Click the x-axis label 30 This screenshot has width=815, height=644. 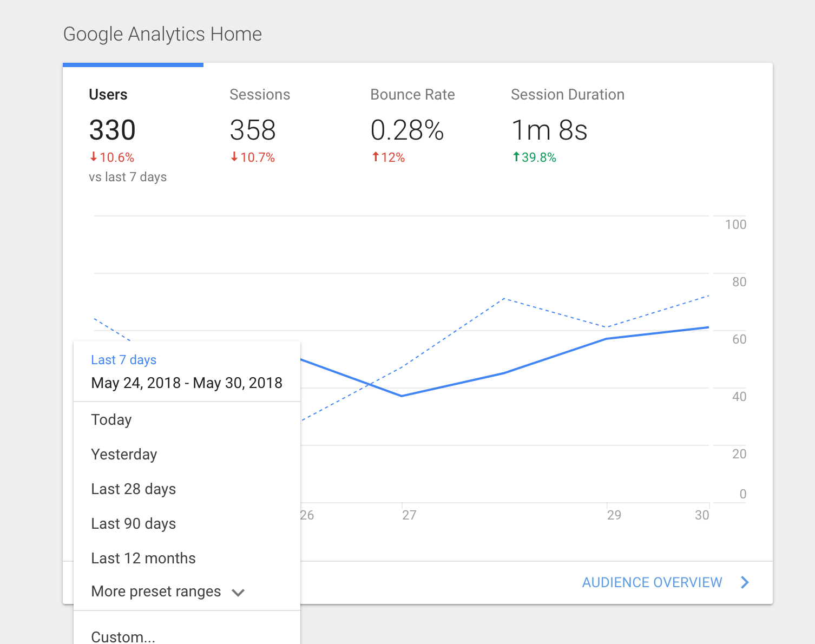(x=702, y=515)
